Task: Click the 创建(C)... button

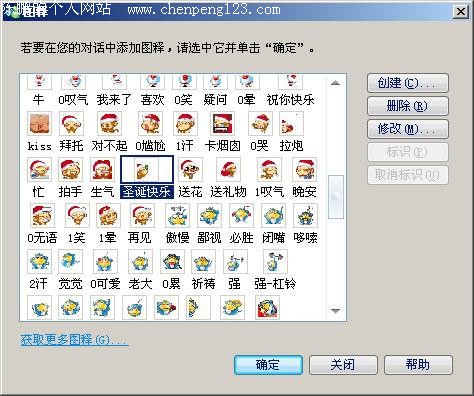Action: (408, 83)
